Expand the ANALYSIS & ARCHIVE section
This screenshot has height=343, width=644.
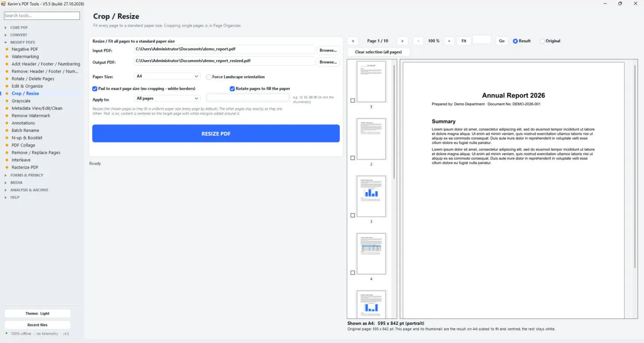pyautogui.click(x=29, y=190)
